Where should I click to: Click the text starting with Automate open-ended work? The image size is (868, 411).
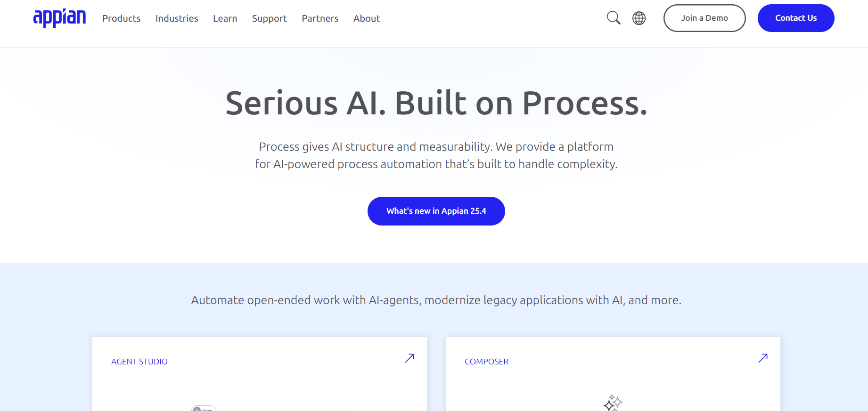coord(436,300)
